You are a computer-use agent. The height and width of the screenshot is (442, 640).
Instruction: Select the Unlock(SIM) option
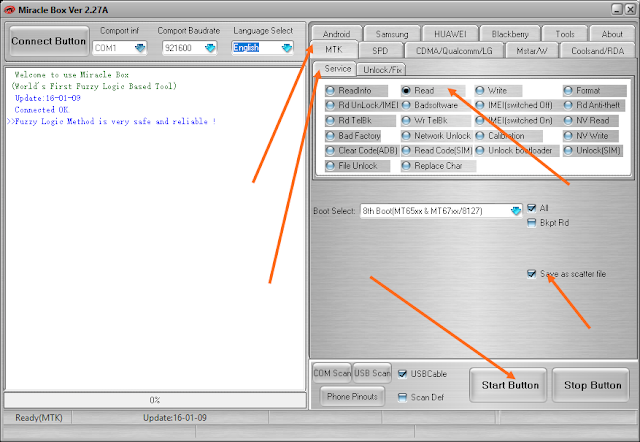(593, 151)
